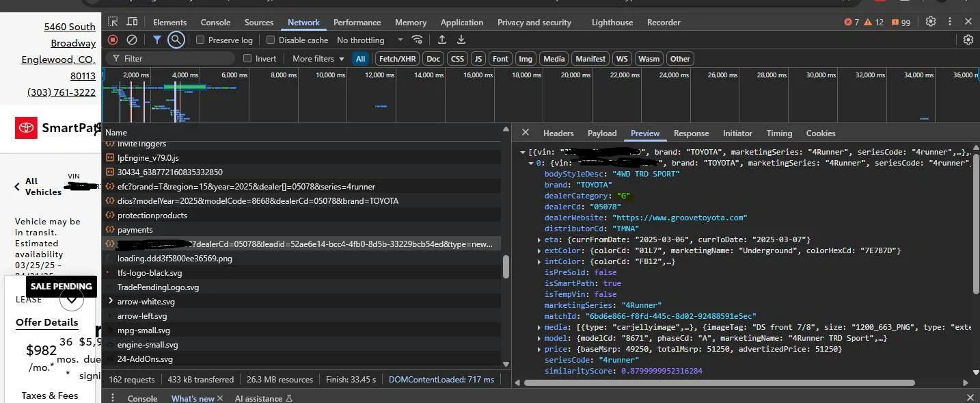Click the record network log icon
Viewport: 980px width, 403px height.
(113, 40)
